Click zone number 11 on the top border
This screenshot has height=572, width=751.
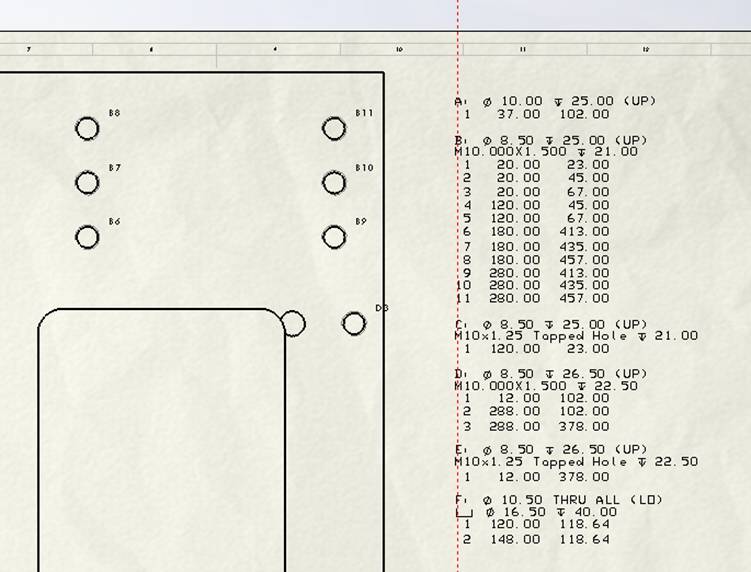522,49
